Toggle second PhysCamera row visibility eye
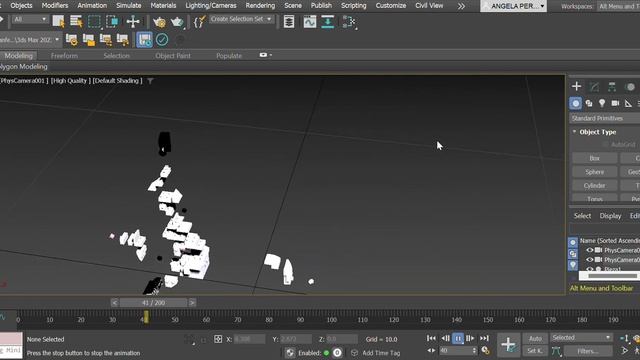The image size is (640, 360). pyautogui.click(x=589, y=260)
